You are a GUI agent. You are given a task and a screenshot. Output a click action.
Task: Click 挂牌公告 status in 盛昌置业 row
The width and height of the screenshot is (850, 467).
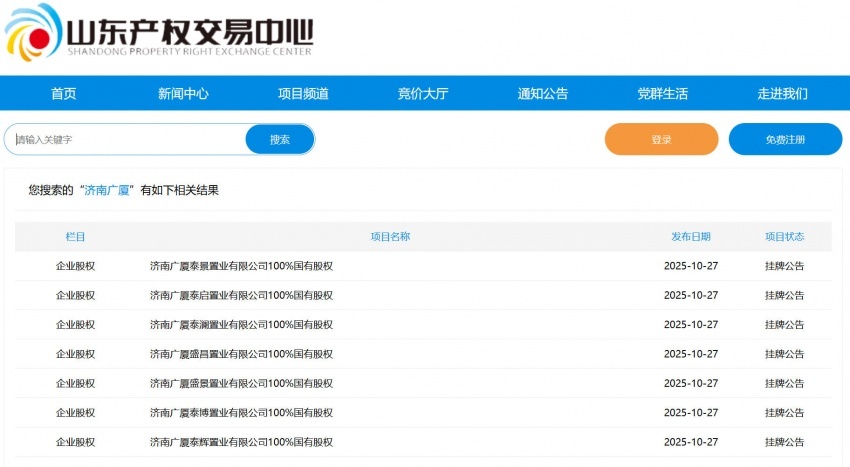tap(784, 354)
